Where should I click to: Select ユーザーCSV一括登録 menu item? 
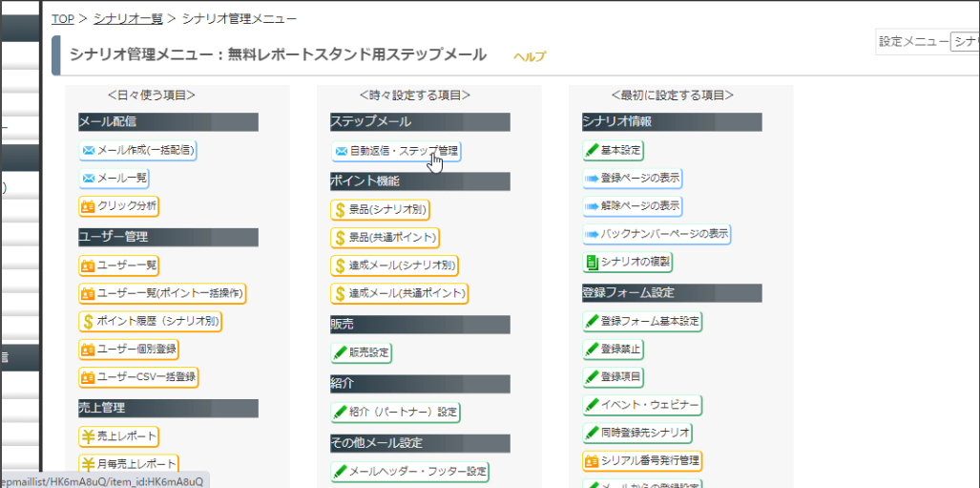pyautogui.click(x=138, y=377)
